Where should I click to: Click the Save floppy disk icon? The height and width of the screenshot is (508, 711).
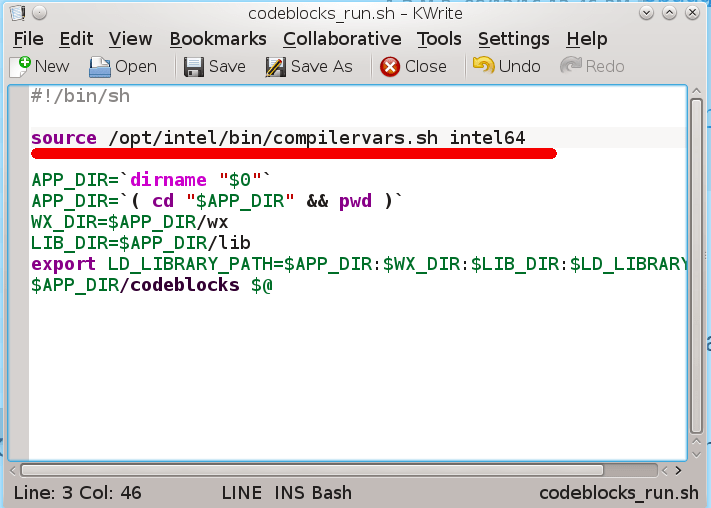point(194,67)
